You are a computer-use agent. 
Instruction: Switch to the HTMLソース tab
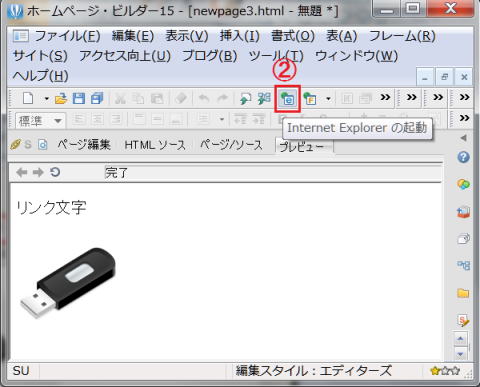pos(155,145)
